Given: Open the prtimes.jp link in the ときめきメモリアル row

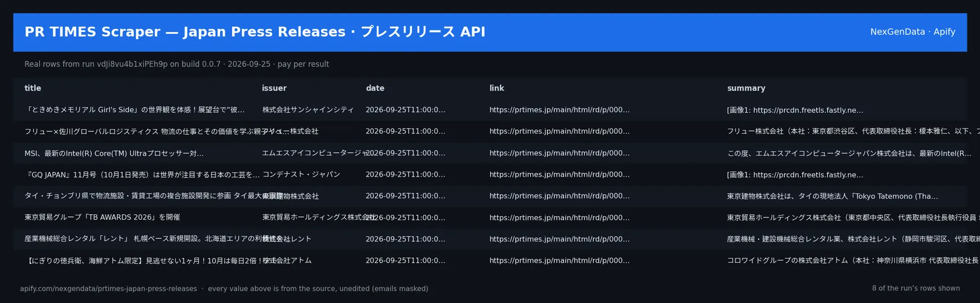Looking at the screenshot, I should click(x=560, y=110).
